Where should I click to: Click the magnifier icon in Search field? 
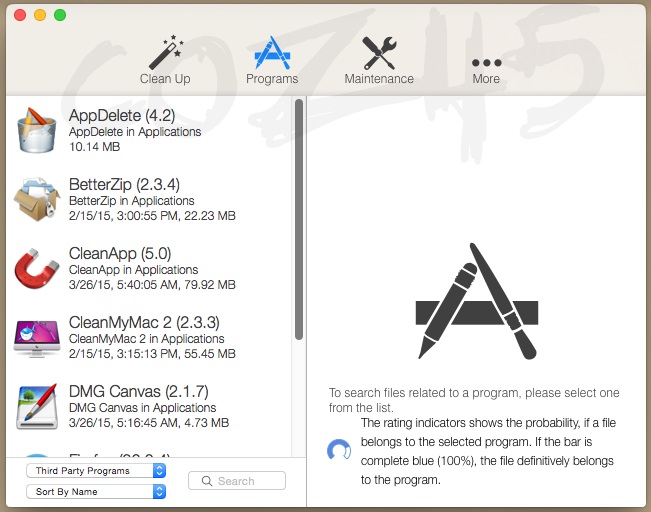(207, 481)
